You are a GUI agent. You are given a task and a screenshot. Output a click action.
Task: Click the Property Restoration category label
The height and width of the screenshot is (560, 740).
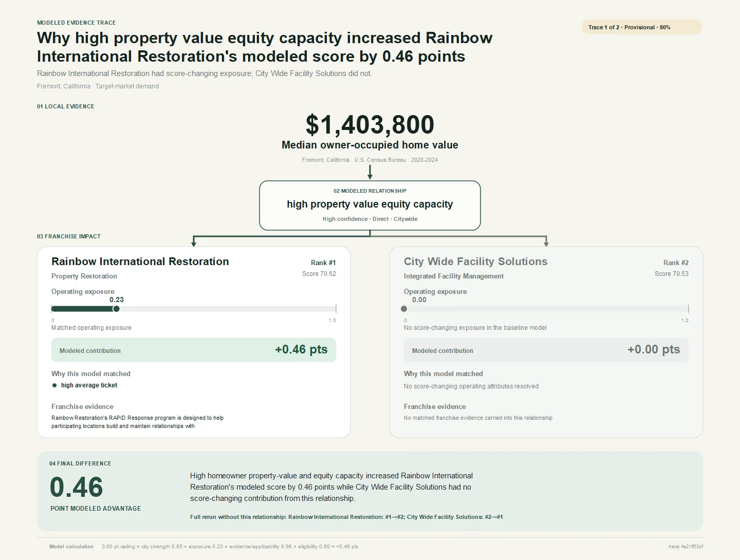84,276
